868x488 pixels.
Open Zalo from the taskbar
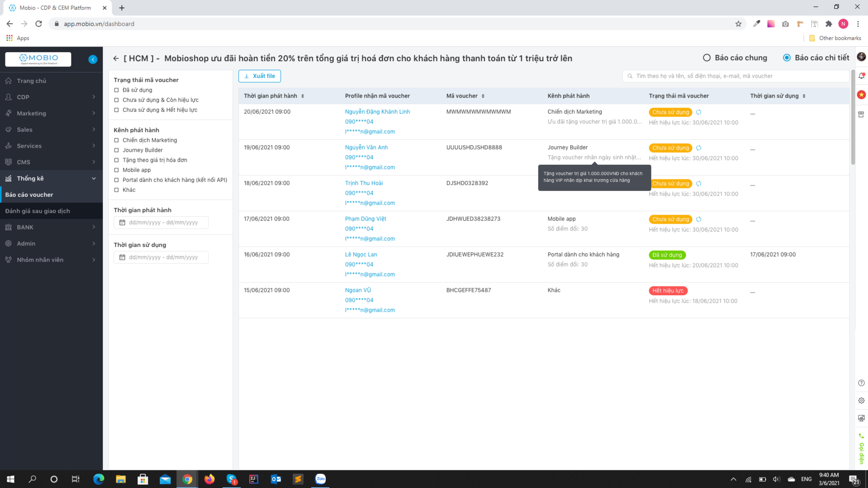point(320,479)
